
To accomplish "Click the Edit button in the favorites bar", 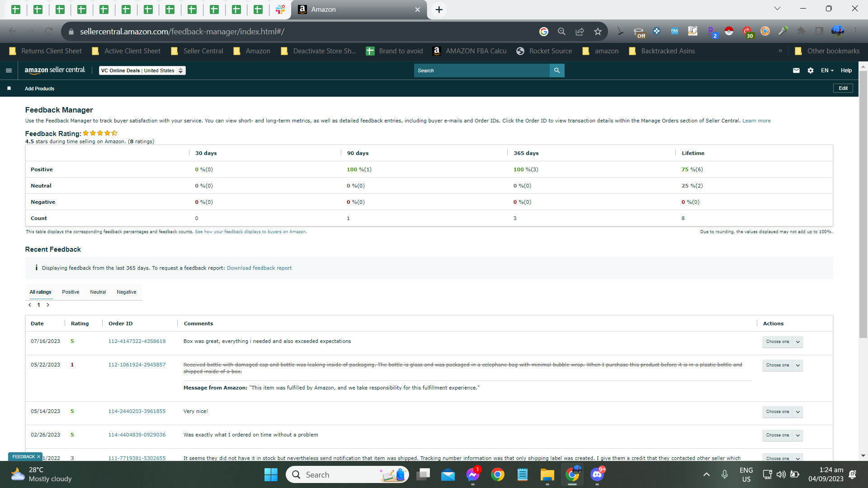I will tap(843, 88).
